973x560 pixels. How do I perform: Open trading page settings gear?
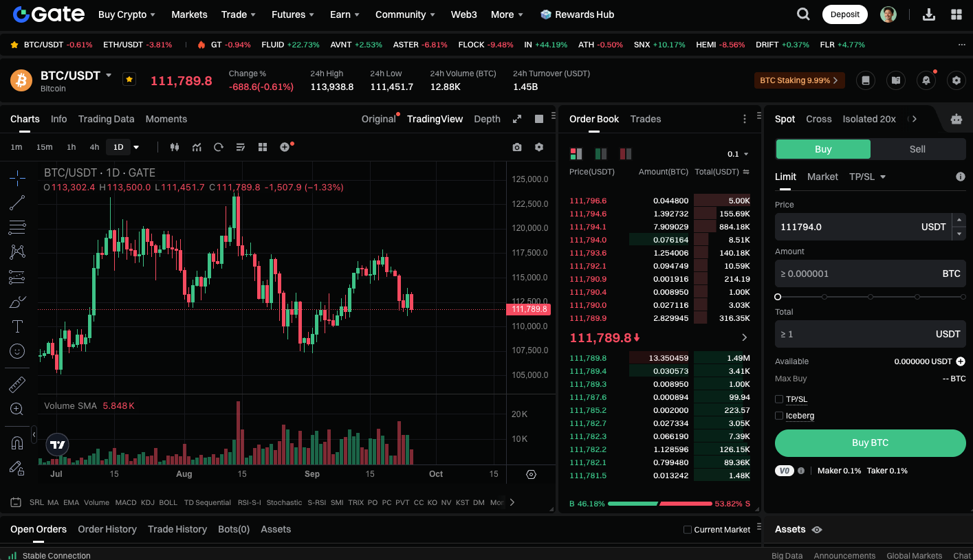[x=956, y=80]
